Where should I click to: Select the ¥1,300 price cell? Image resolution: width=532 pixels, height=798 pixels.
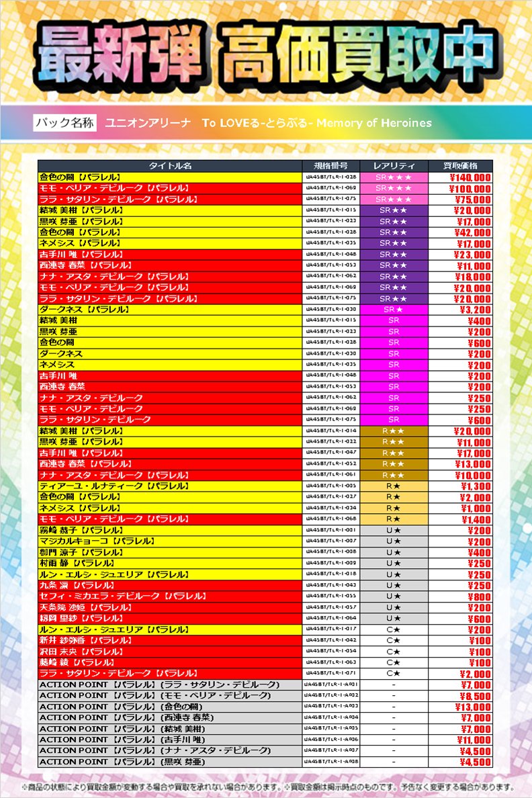[460, 486]
